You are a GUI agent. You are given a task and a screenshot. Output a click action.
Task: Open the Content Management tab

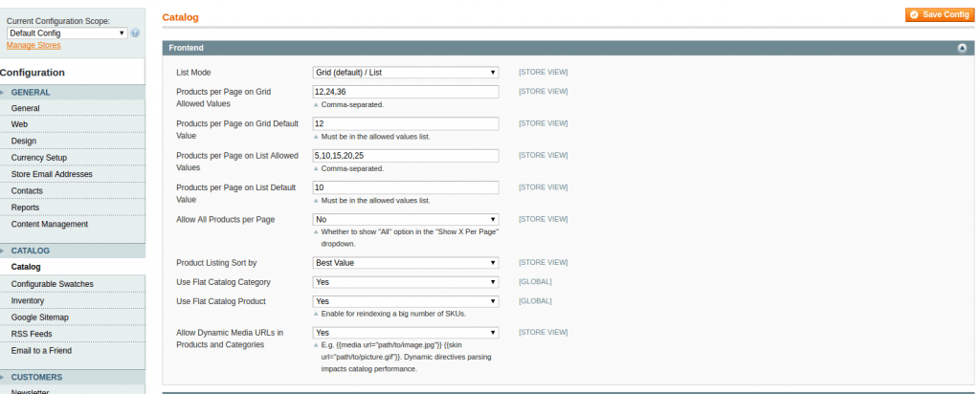[73, 224]
